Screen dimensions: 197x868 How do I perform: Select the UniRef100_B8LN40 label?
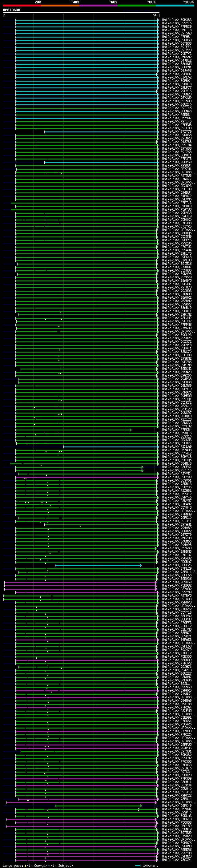coord(176,111)
